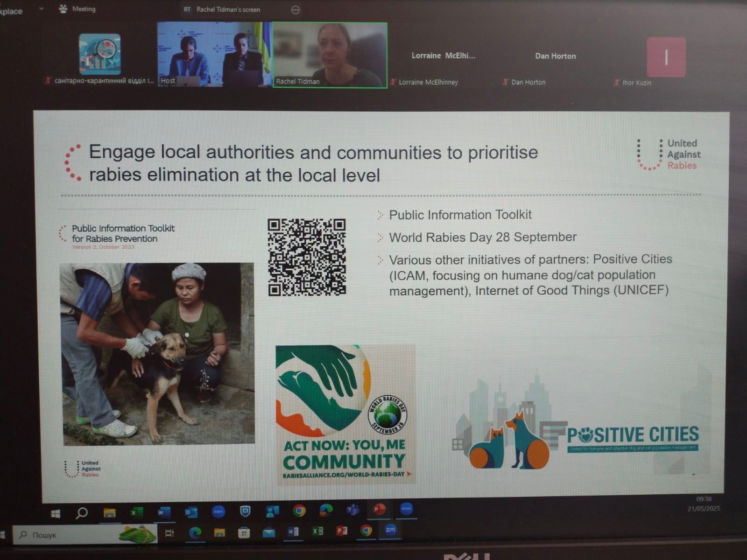
Task: Open Chrome in the upper taskbar
Action: [299, 511]
